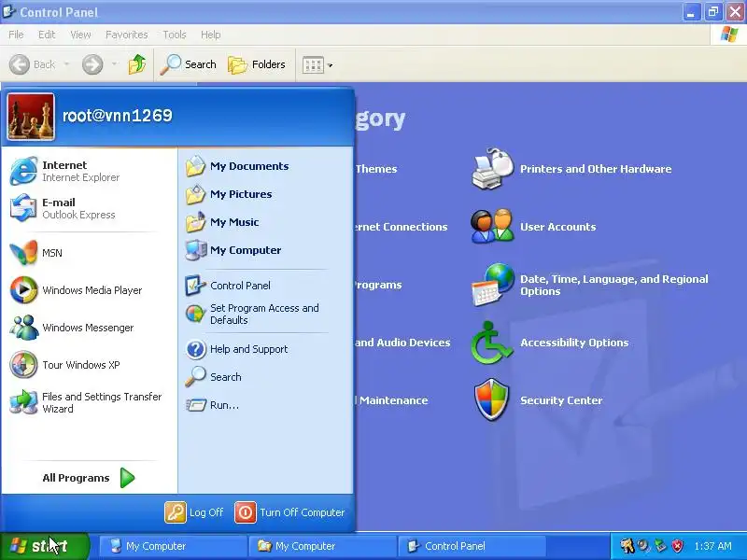Click the Log Off button
The width and height of the screenshot is (747, 560).
click(194, 512)
